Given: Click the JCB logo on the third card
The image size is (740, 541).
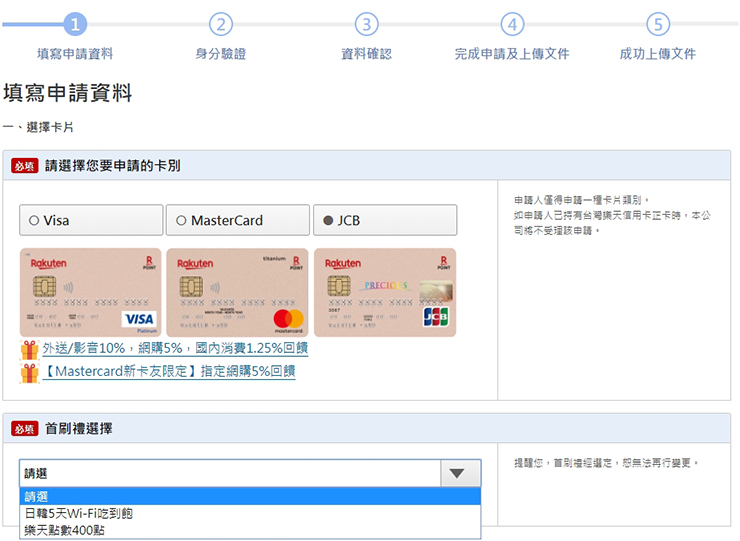Looking at the screenshot, I should point(436,317).
